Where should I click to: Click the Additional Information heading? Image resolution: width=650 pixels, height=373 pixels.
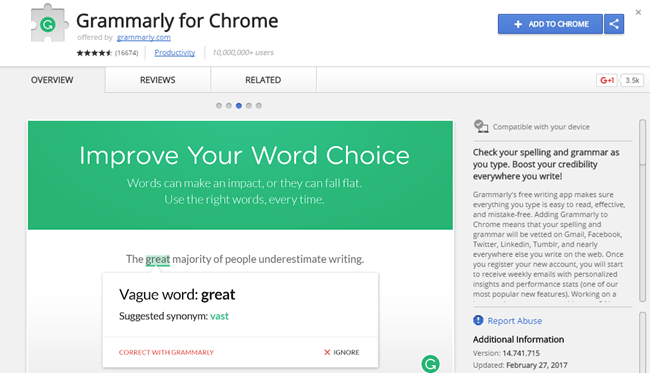tap(518, 339)
